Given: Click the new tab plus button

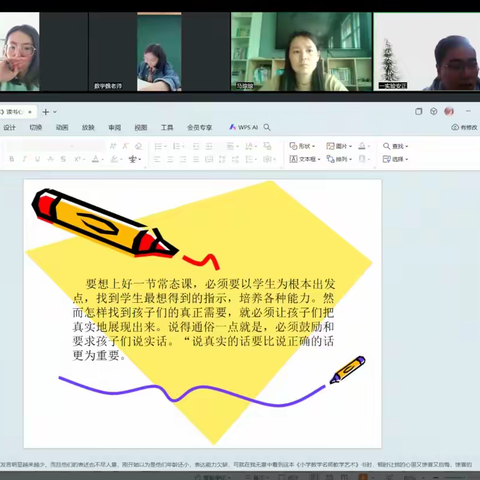Looking at the screenshot, I should [46, 112].
